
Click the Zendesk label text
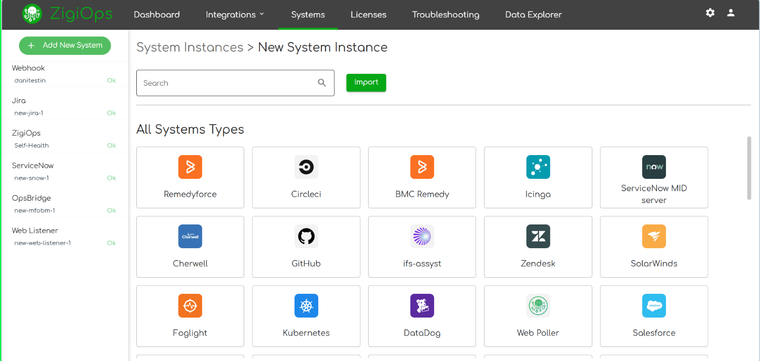tap(538, 264)
